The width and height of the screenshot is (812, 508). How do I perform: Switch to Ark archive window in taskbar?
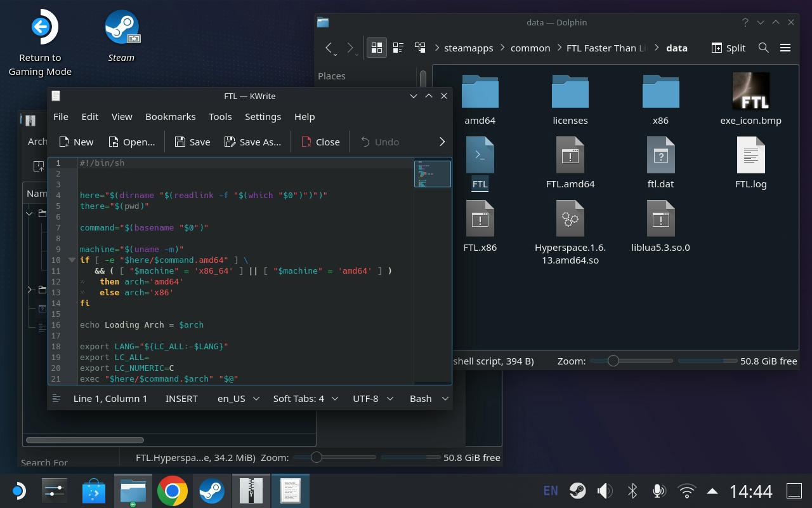click(x=251, y=491)
